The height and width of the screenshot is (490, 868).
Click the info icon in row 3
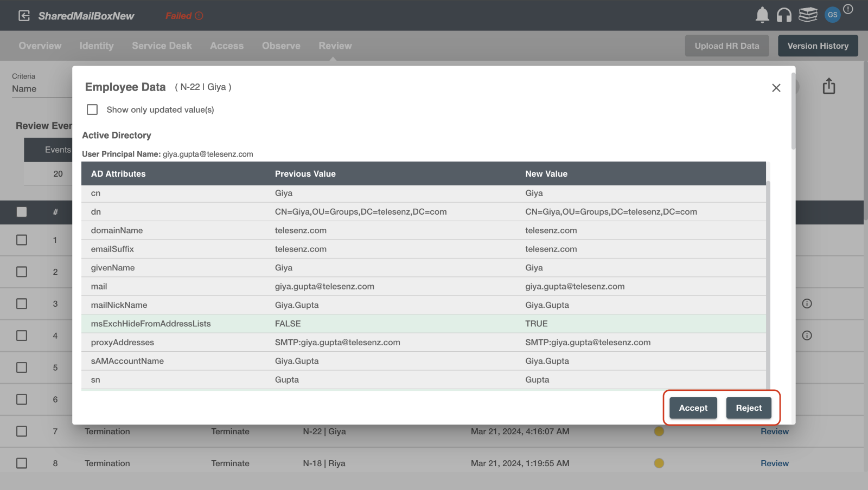pos(807,304)
